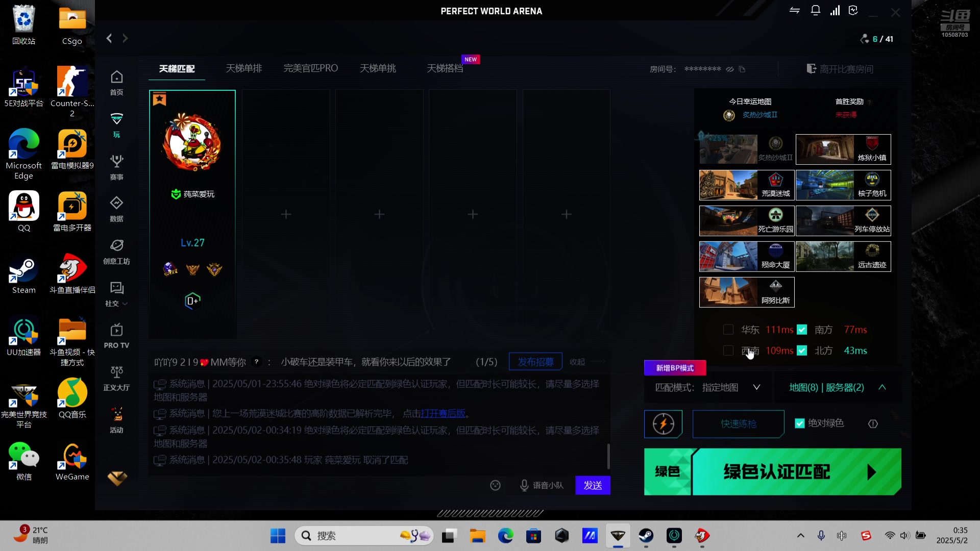Select the 玩 play sidebar icon
The width and height of the screenshot is (980, 551).
click(116, 125)
